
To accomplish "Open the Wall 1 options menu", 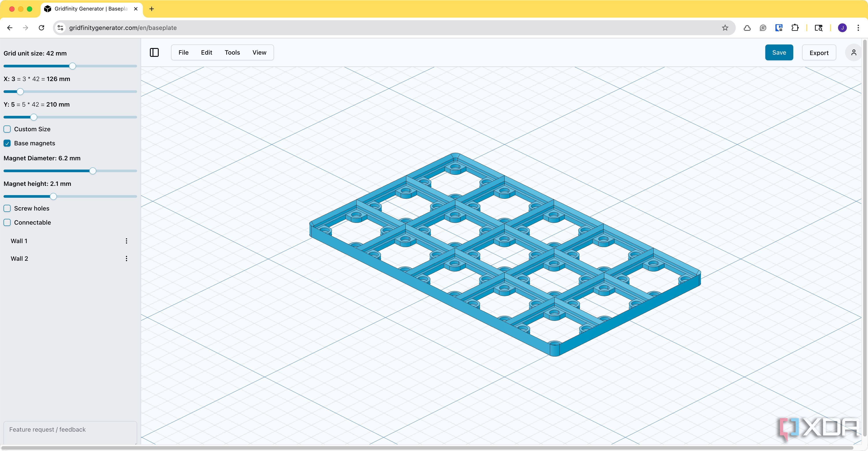I will tap(126, 241).
